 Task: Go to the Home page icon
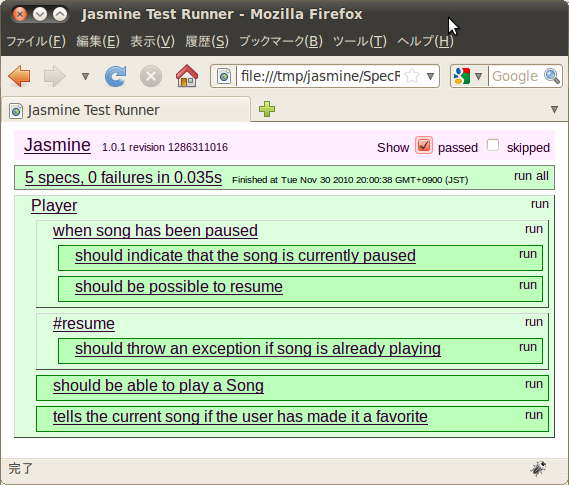point(187,76)
